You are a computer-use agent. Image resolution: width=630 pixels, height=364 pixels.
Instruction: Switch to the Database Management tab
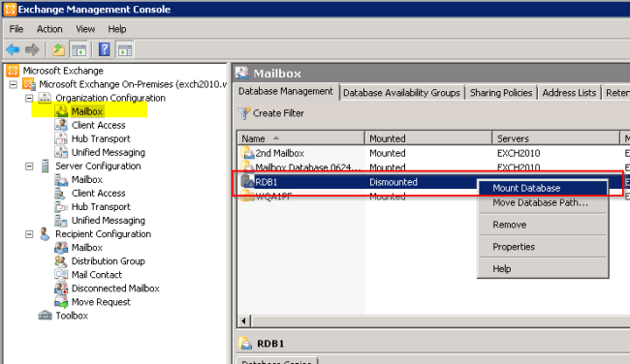point(286,92)
